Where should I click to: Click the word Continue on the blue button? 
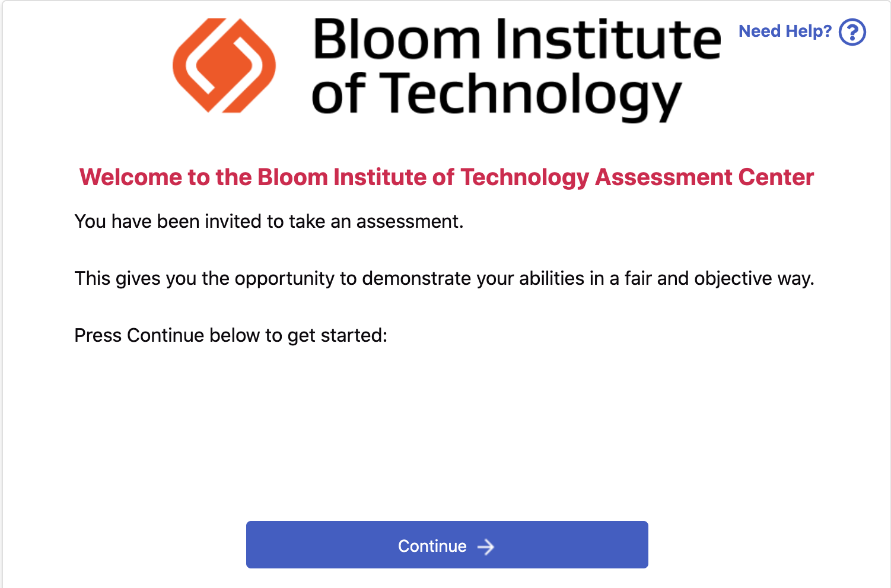(x=432, y=546)
